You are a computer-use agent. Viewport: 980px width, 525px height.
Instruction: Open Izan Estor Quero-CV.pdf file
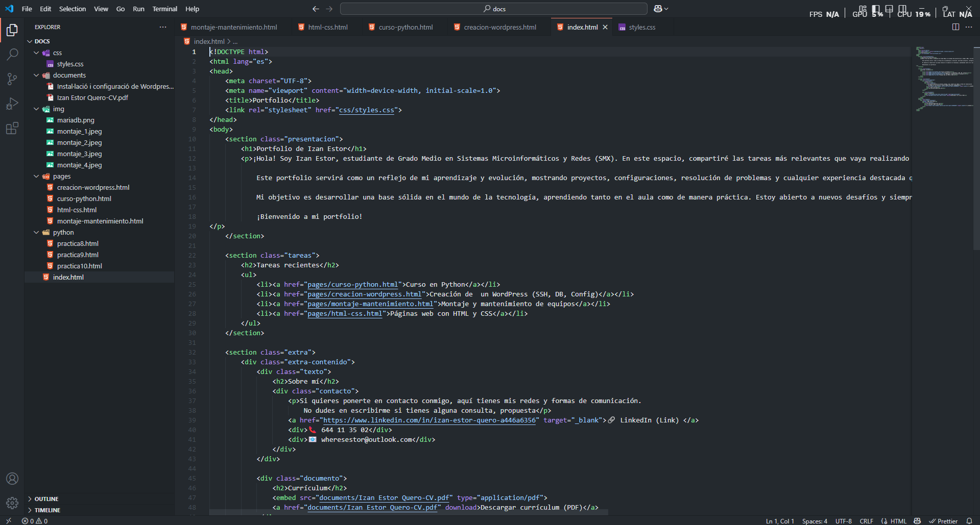click(92, 97)
